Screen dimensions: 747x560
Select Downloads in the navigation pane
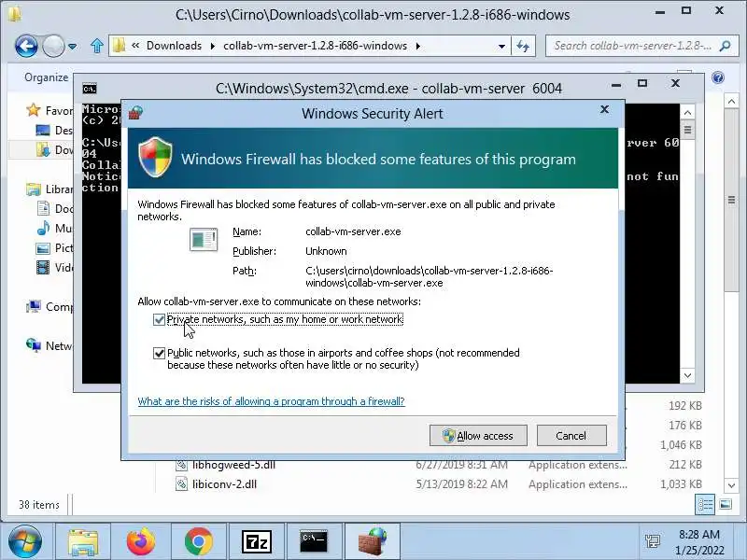click(x=54, y=150)
